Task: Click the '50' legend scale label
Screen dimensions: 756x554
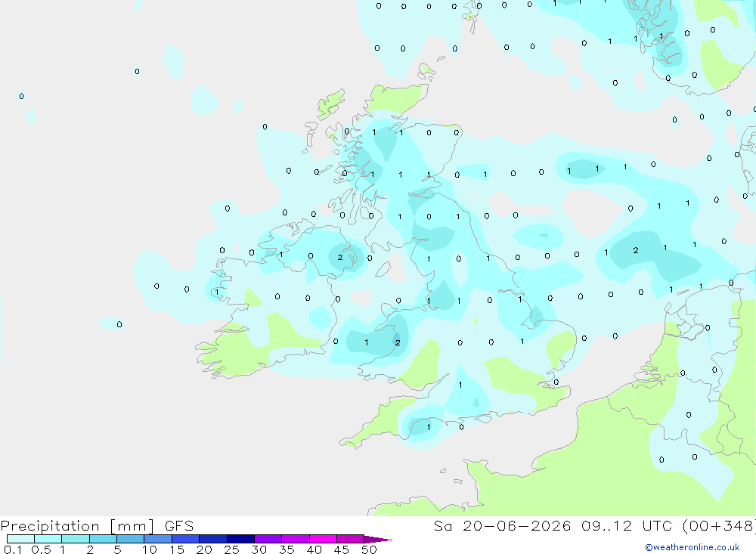Action: point(370,549)
